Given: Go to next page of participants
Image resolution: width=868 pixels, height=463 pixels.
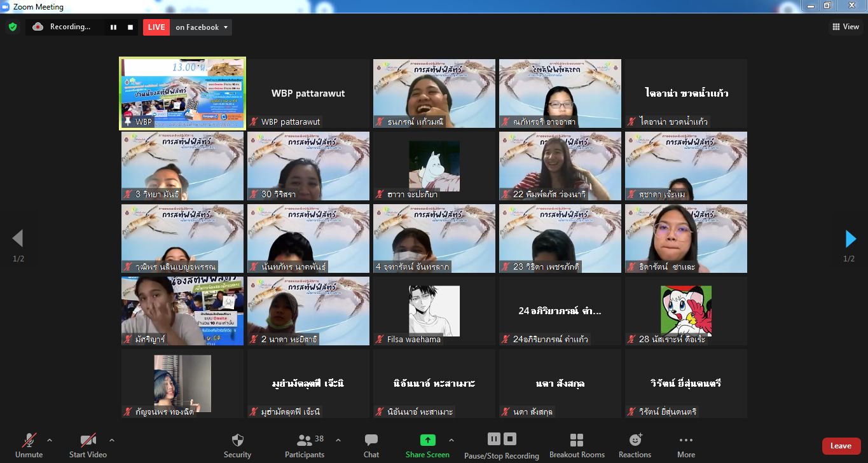Looking at the screenshot, I should click(850, 239).
